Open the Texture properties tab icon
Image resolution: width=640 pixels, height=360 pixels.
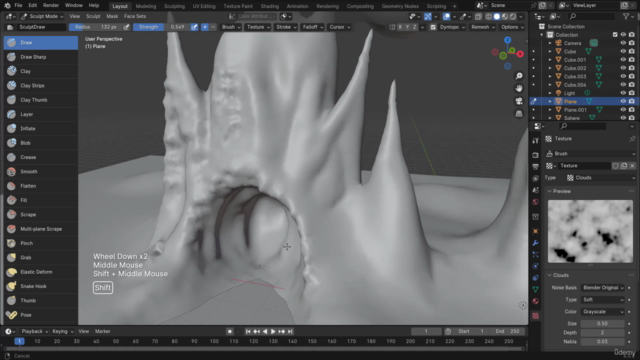pos(536,316)
